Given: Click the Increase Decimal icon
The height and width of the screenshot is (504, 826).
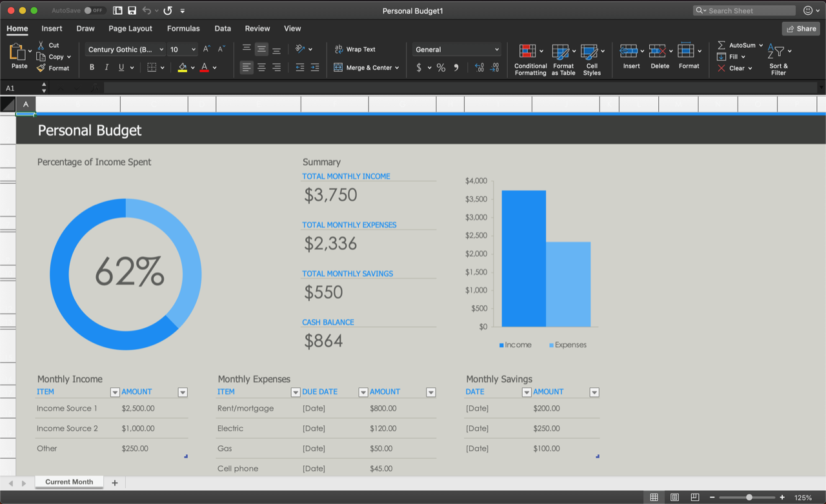Looking at the screenshot, I should pos(478,67).
